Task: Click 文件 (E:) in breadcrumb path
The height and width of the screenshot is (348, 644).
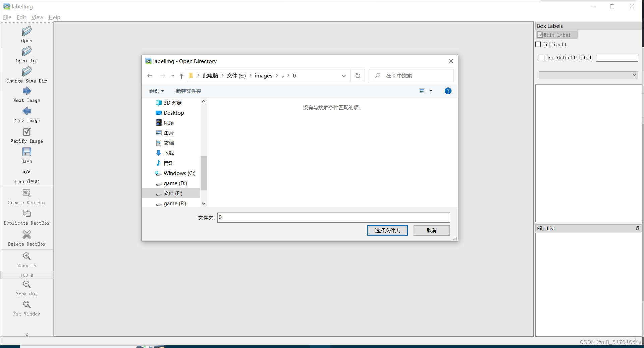Action: click(x=236, y=76)
